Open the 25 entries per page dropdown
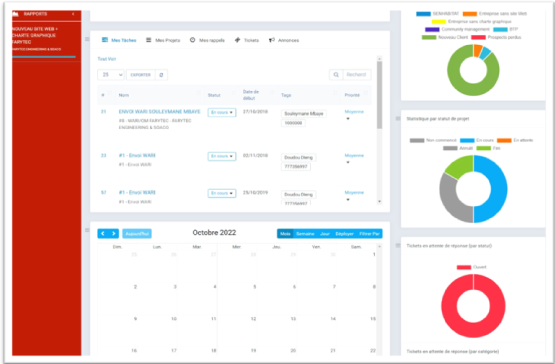Screen dimensions: 555x364 tap(111, 75)
